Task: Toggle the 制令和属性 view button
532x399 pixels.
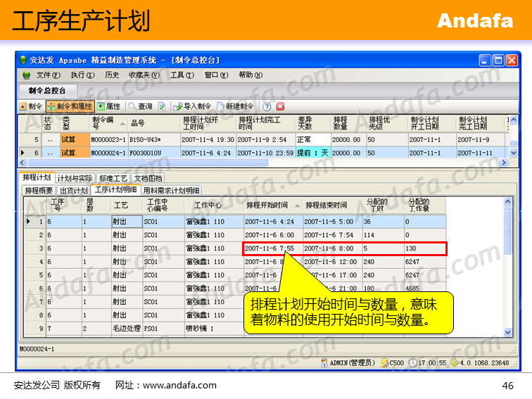Action: click(x=70, y=106)
